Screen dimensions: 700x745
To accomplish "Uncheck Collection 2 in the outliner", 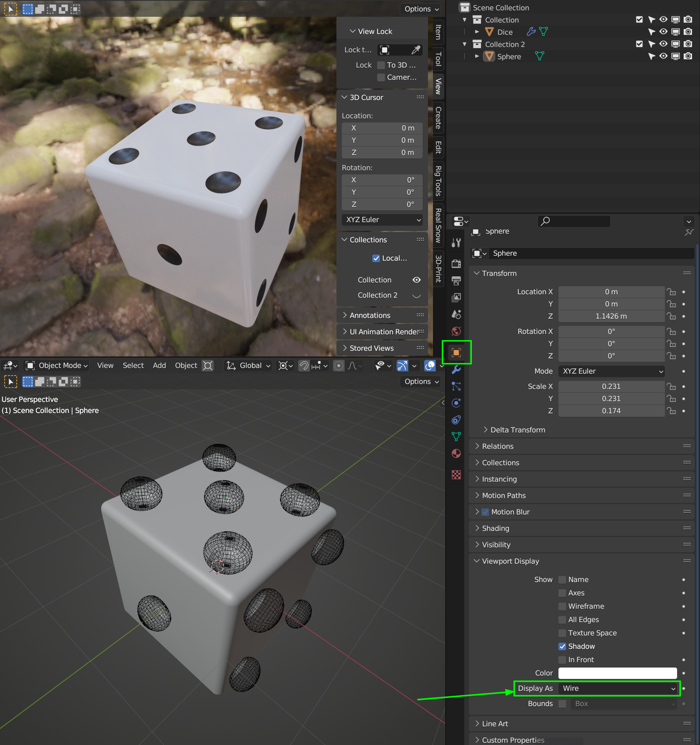I will (x=639, y=44).
